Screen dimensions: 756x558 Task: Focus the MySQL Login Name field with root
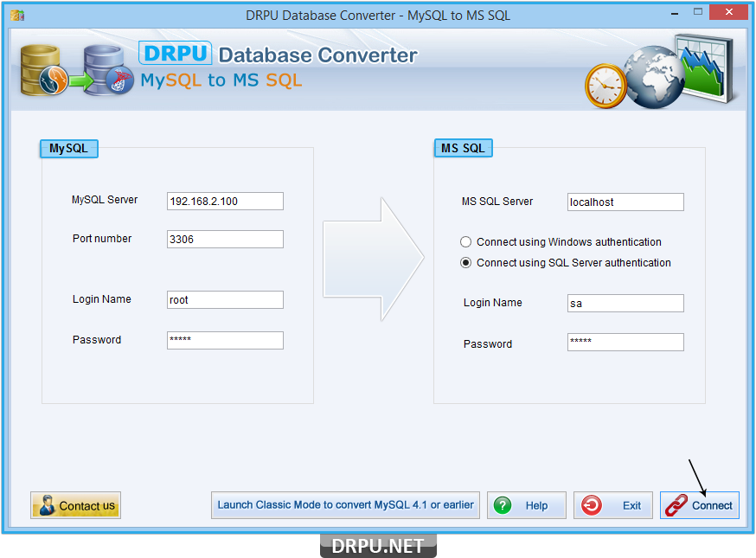click(225, 300)
